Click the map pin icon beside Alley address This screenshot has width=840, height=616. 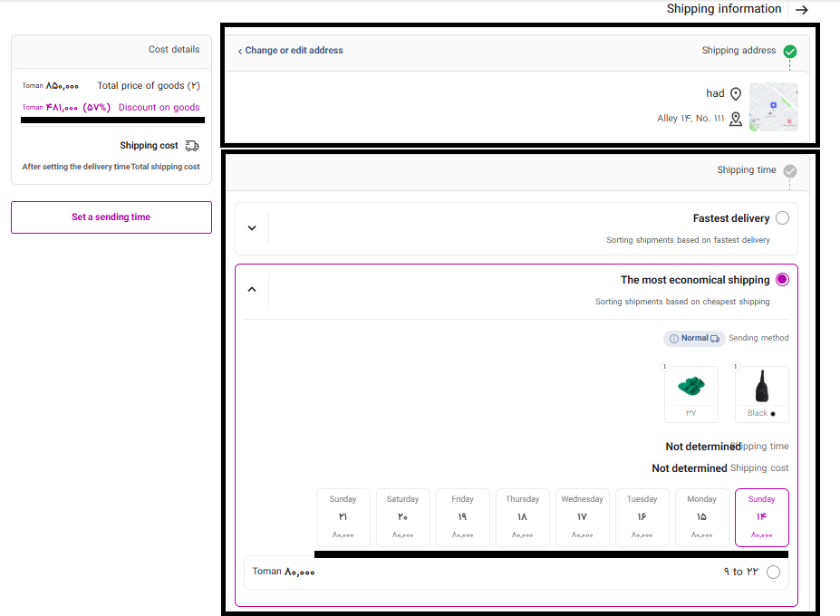tap(736, 119)
